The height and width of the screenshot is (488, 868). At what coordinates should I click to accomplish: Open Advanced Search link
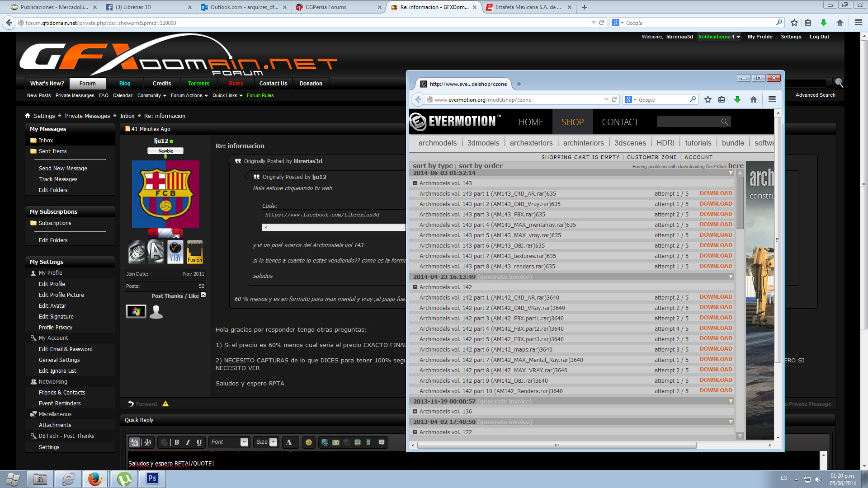815,95
